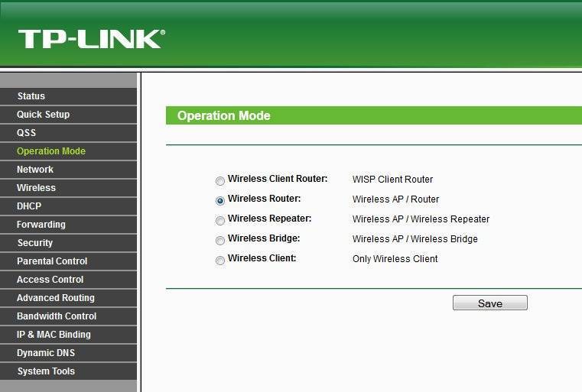Open IP & MAC Binding menu
Screen dimensions: 582x392
tap(68, 335)
